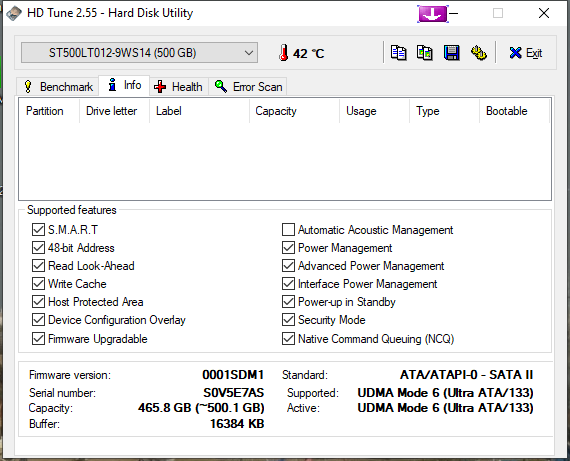Image resolution: width=570 pixels, height=461 pixels.
Task: Toggle Native Command Queuing (NCQ) checkbox
Action: [288, 339]
